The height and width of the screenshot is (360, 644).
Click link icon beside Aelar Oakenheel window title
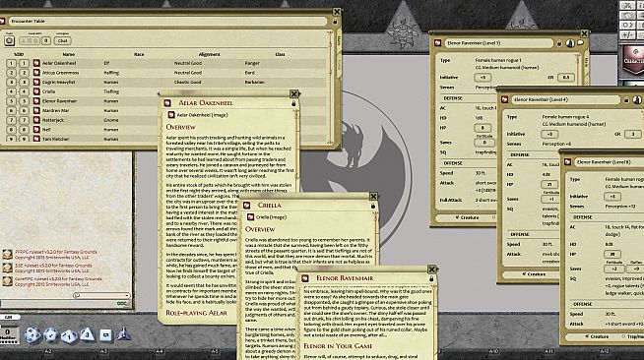pos(167,103)
